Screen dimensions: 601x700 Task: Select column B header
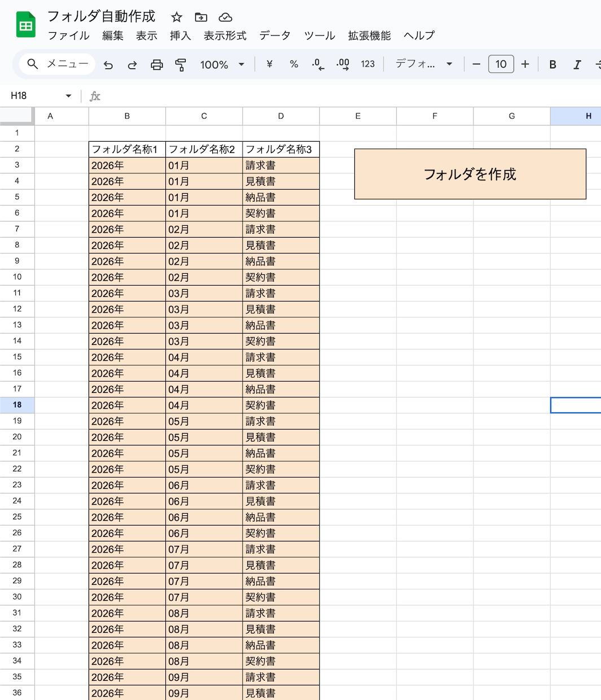127,116
